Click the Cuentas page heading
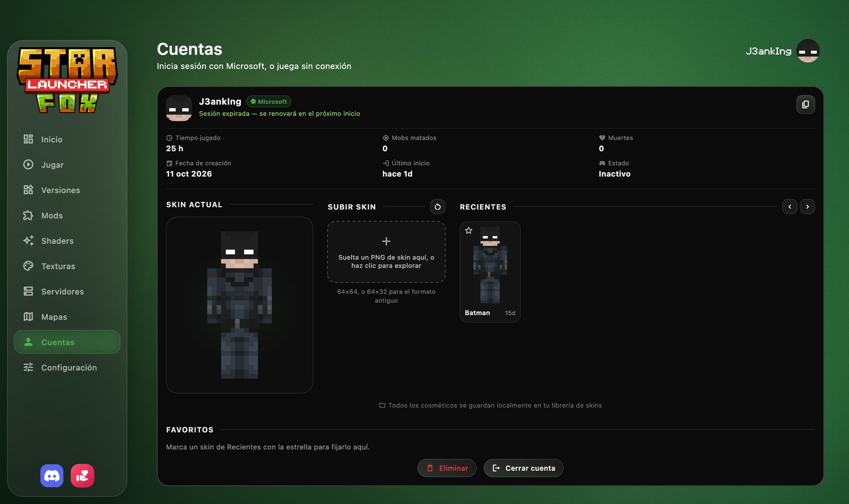The image size is (849, 504). pos(189,49)
